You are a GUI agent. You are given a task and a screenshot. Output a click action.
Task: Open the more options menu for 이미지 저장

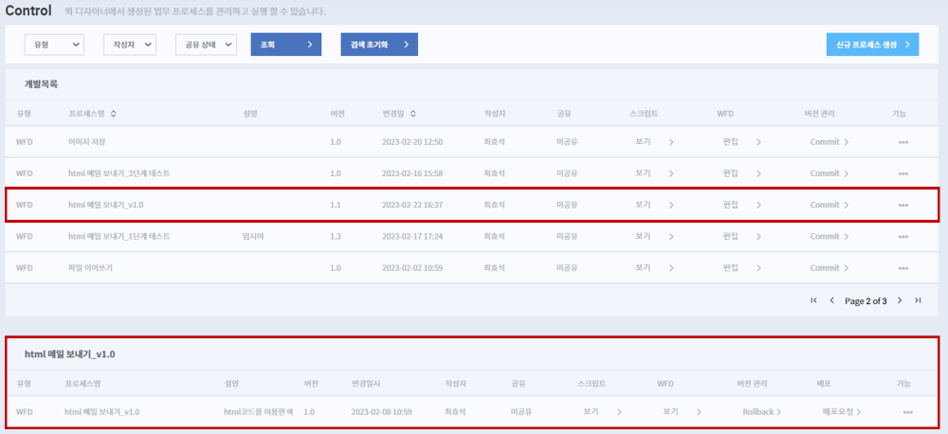click(x=903, y=142)
